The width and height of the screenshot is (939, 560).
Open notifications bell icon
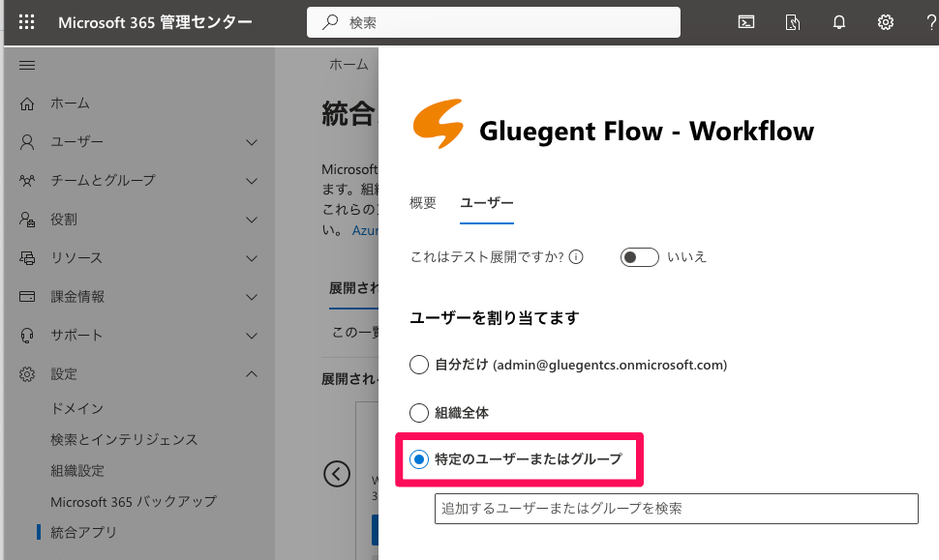point(839,23)
